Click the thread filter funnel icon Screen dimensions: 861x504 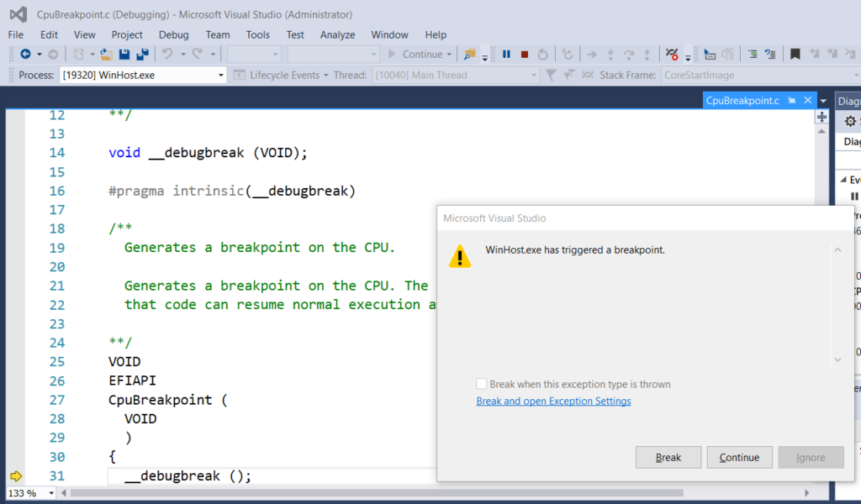point(551,75)
